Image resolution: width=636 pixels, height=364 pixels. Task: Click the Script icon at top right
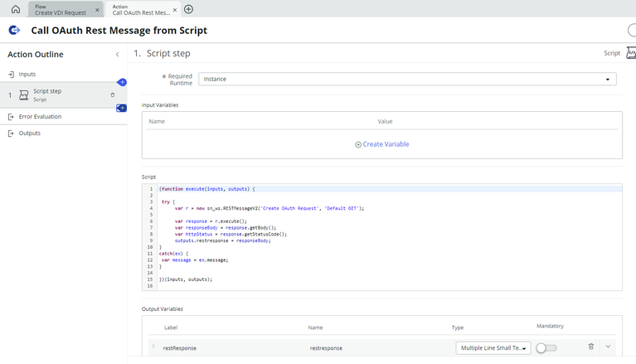coord(631,53)
